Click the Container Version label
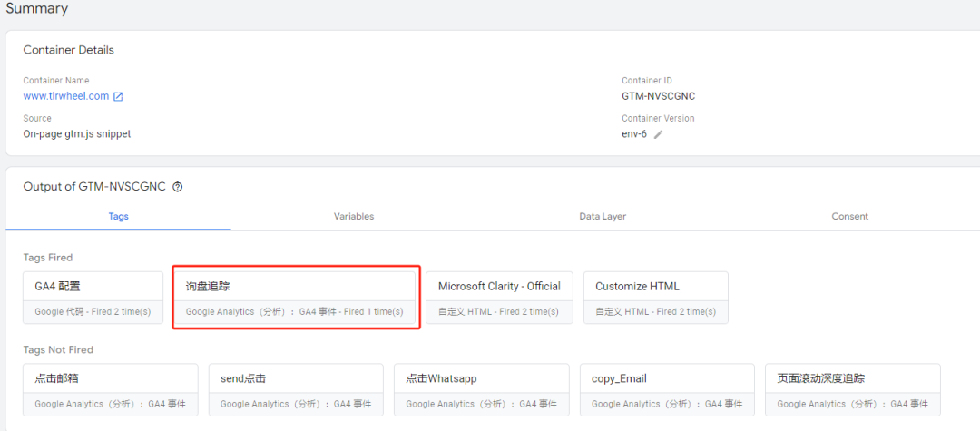Screen dimensions: 980x431 (x=658, y=118)
